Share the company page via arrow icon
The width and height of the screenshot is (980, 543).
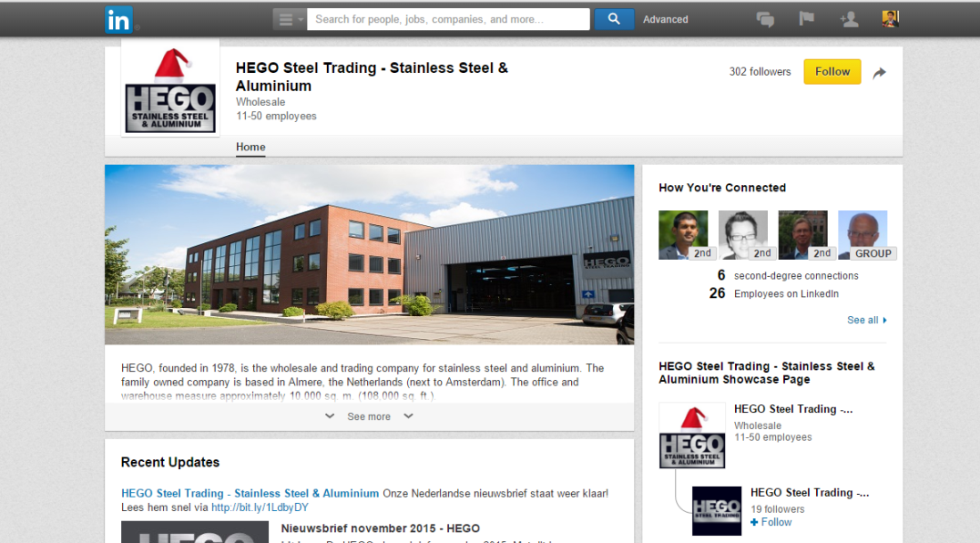(880, 73)
